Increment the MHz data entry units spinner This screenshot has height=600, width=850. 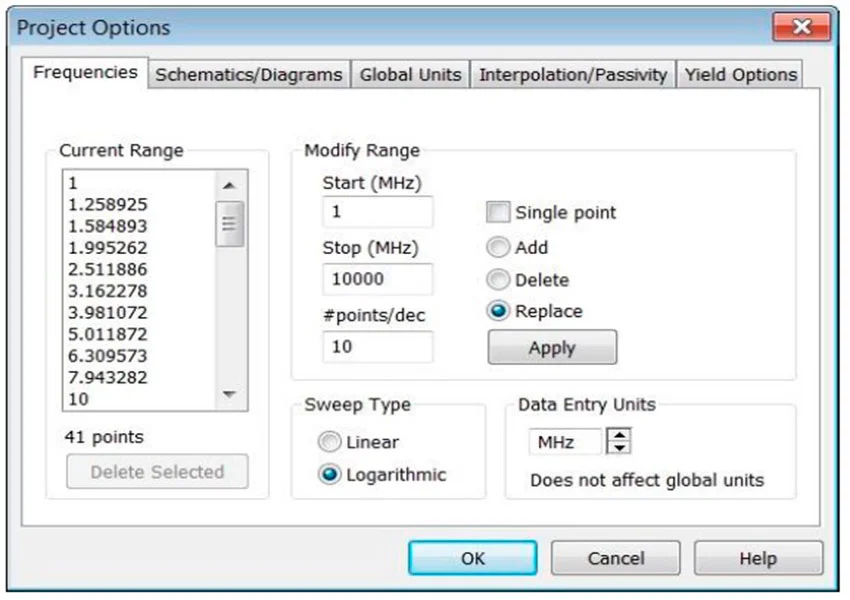coord(620,435)
